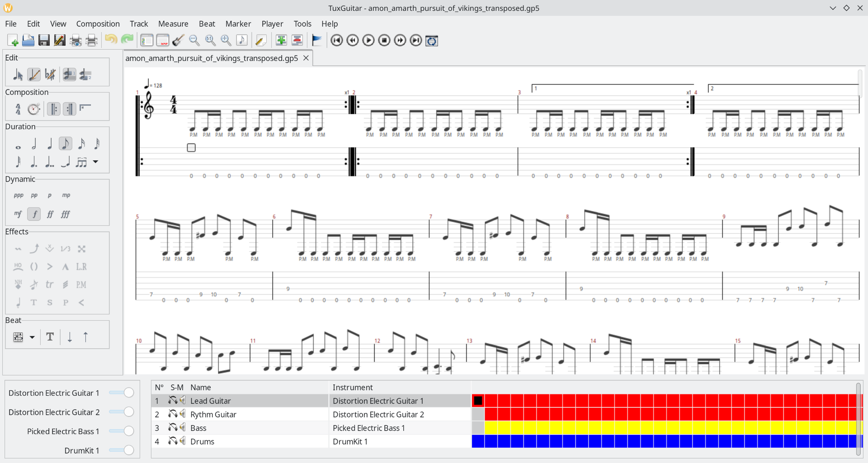Viewport: 868px width, 463px height.
Task: Open the fretboard guitar icon
Action: (x=178, y=41)
